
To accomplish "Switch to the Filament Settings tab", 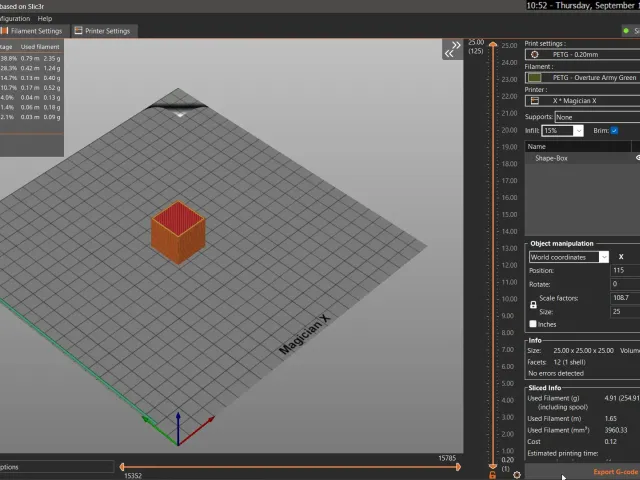I will [x=33, y=31].
